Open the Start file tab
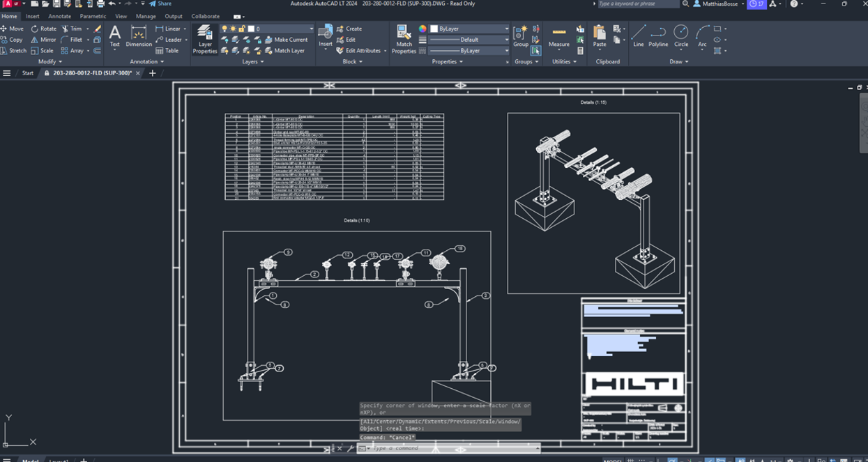Screen dimensions: 868x462 click(27, 72)
